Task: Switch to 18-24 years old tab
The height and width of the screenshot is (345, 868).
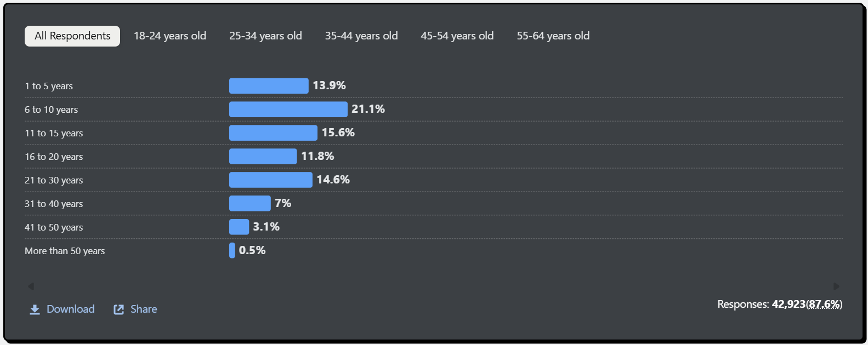Action: pos(170,36)
